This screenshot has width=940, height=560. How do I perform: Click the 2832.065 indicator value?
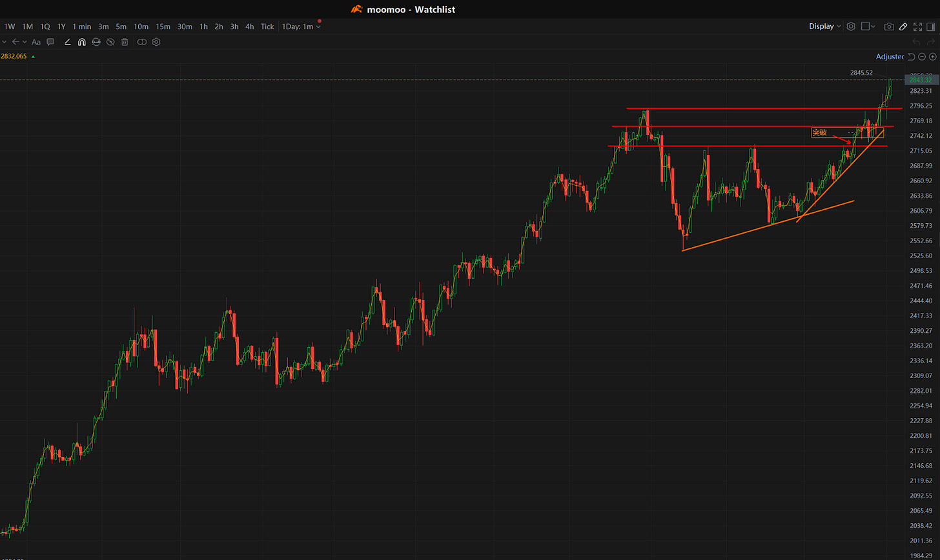click(x=14, y=57)
